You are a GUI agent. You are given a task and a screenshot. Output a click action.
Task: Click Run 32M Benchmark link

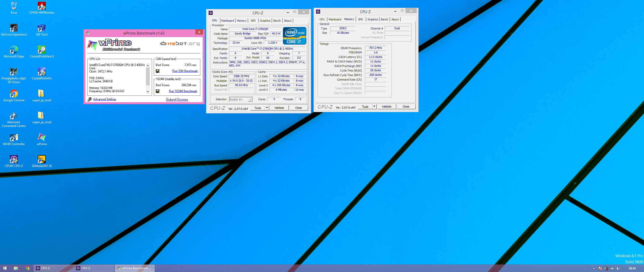185,71
